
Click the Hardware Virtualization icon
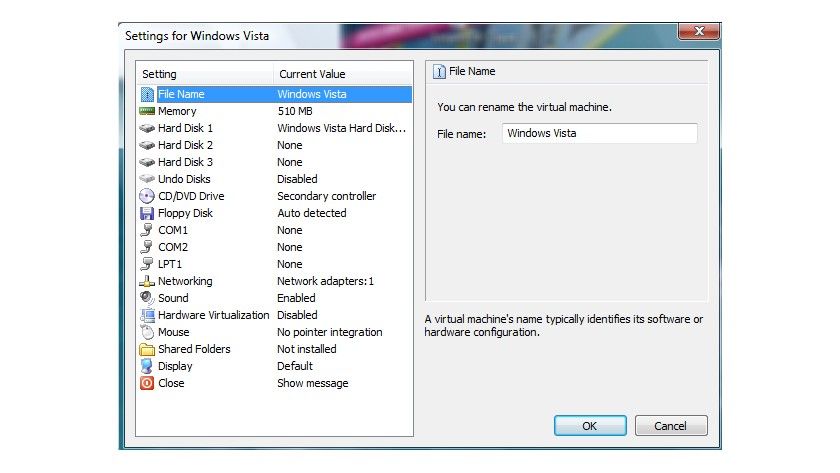point(147,315)
